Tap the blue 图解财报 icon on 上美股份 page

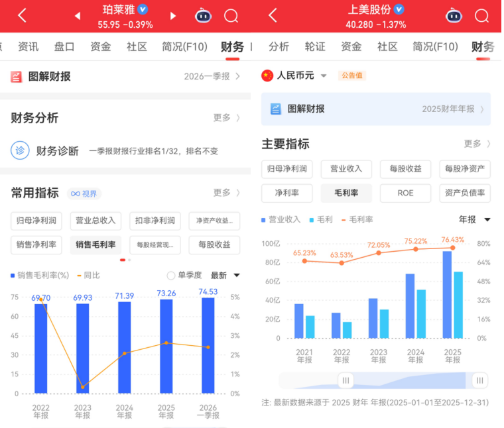coord(275,109)
